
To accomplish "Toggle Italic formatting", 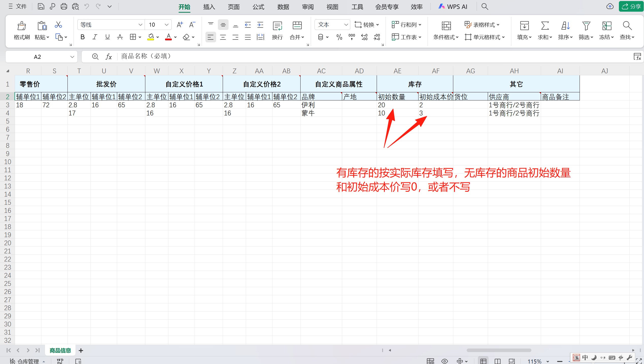I will [95, 37].
